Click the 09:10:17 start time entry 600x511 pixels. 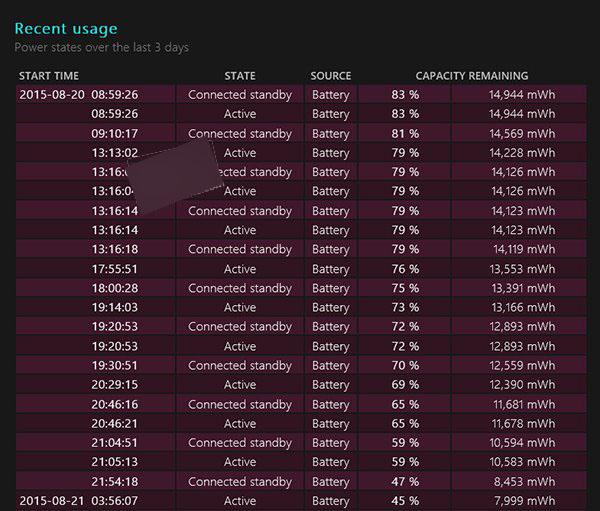115,134
